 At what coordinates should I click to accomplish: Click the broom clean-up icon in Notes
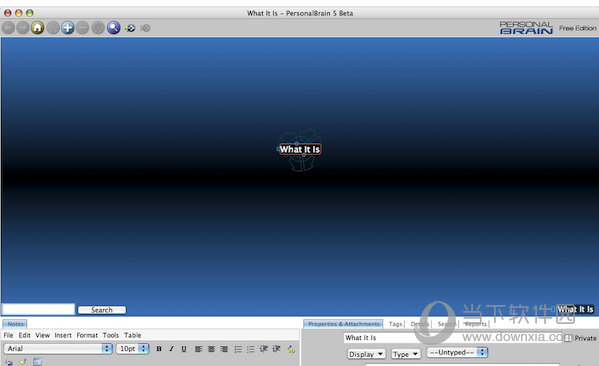pyautogui.click(x=23, y=362)
